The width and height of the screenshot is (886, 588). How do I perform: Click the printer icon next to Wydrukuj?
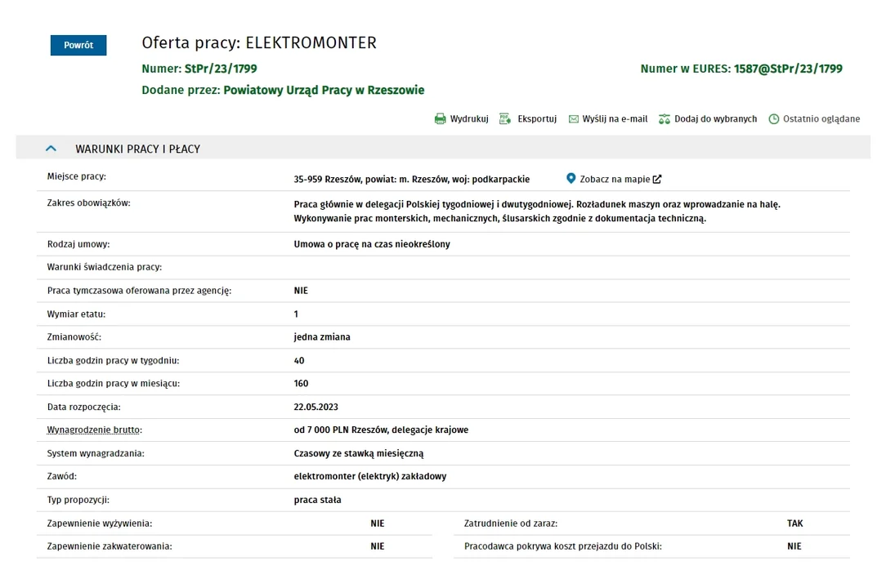pyautogui.click(x=441, y=118)
